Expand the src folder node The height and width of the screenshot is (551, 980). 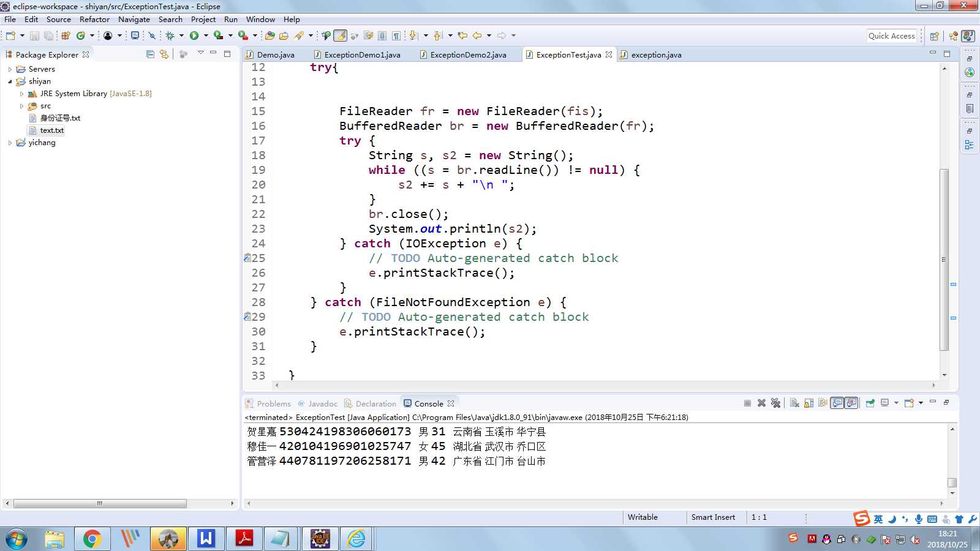[x=22, y=106]
